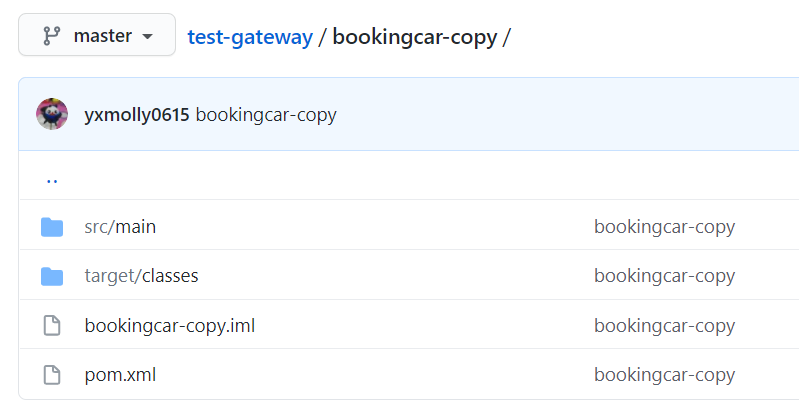799x414 pixels.
Task: Open the latest commit message bookingcar-copy
Action: click(266, 115)
